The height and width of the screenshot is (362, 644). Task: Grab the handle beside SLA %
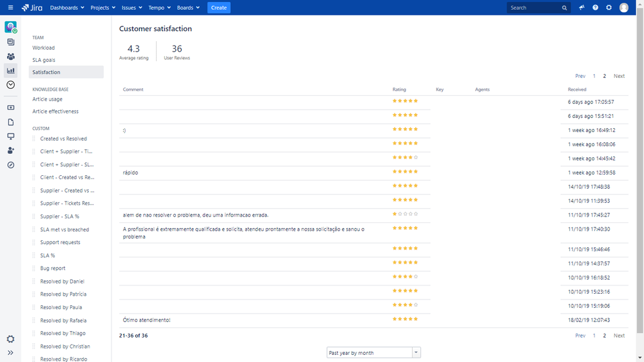(34, 255)
